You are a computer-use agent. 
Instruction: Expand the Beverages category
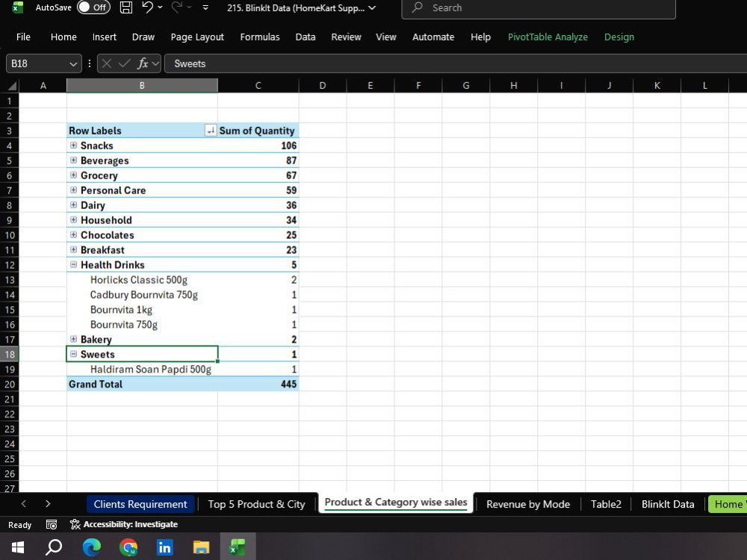point(73,161)
